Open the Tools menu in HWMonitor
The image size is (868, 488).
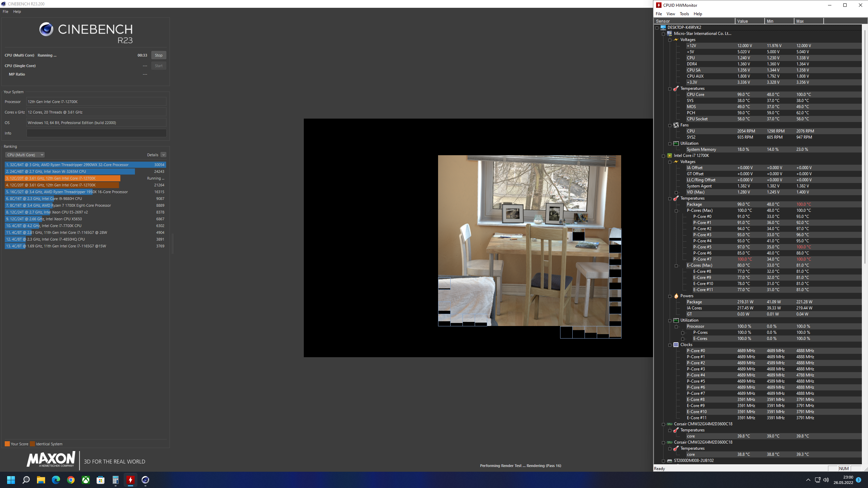coord(684,14)
